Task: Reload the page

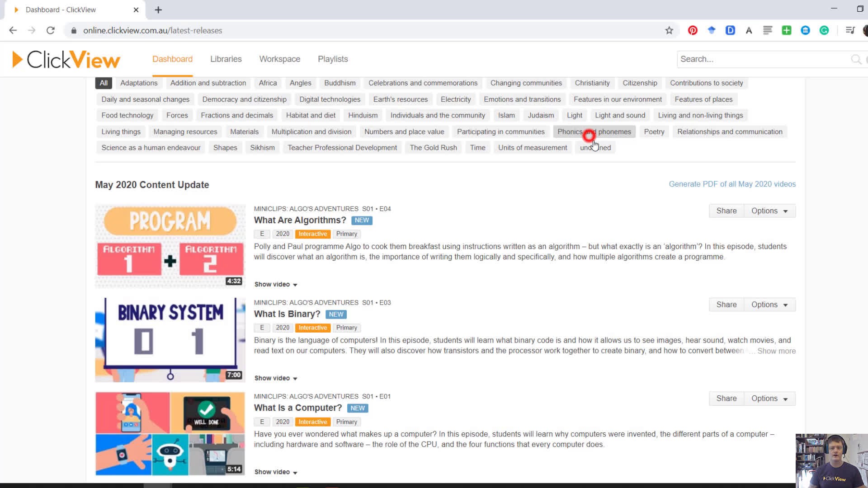Action: coord(50,30)
